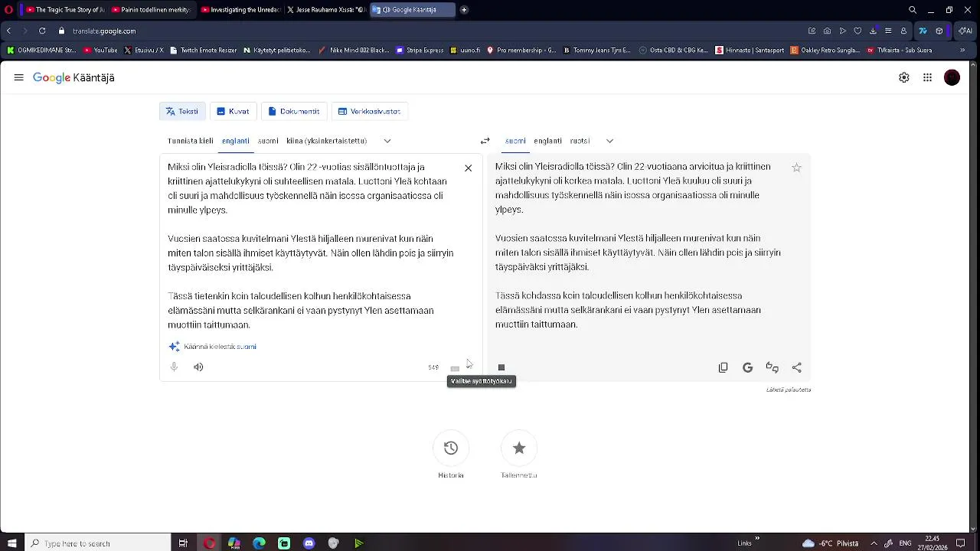
Task: Select the Teksti translation mode
Action: coord(182,111)
